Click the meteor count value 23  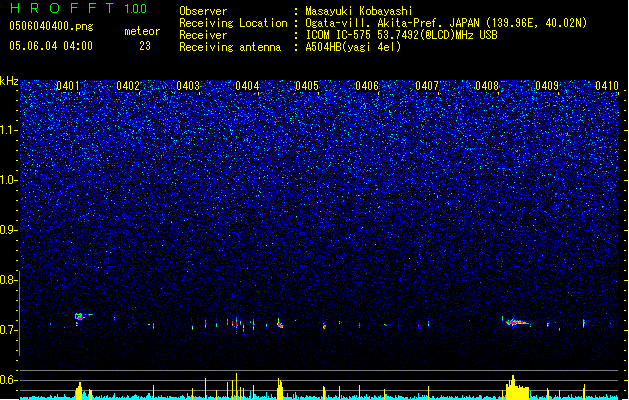pos(145,46)
